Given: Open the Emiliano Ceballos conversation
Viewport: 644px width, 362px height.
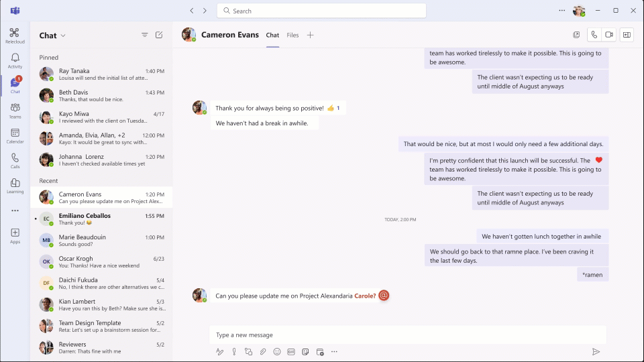Looking at the screenshot, I should point(101,219).
